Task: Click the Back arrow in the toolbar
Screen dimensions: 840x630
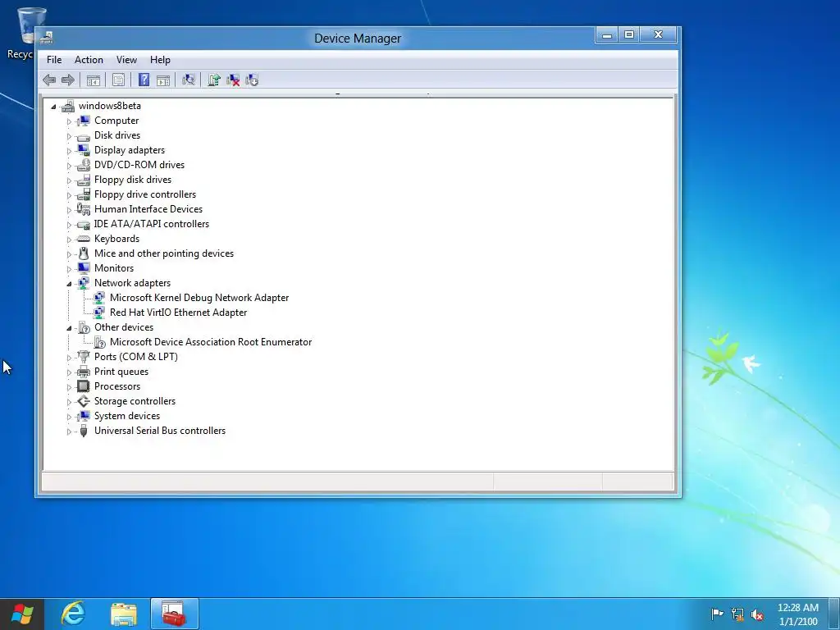Action: [x=49, y=80]
